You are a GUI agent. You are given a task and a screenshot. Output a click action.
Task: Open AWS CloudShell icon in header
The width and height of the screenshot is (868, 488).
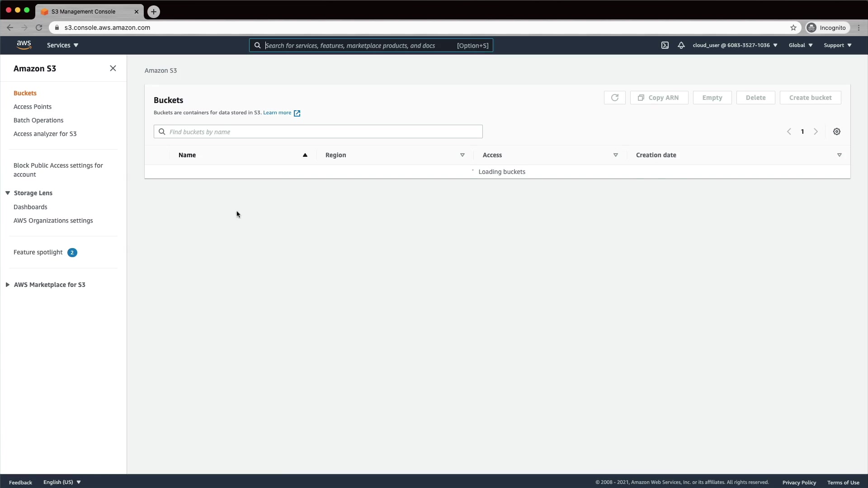pyautogui.click(x=665, y=45)
